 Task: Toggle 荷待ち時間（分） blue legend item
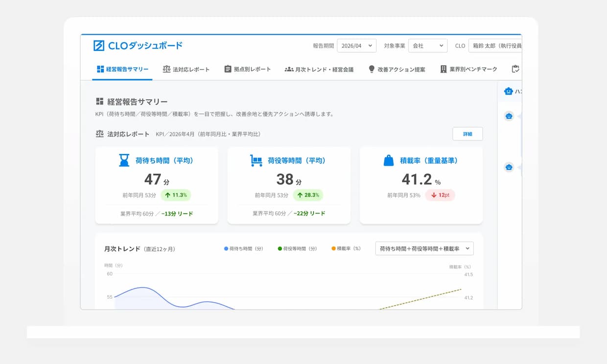coord(243,249)
